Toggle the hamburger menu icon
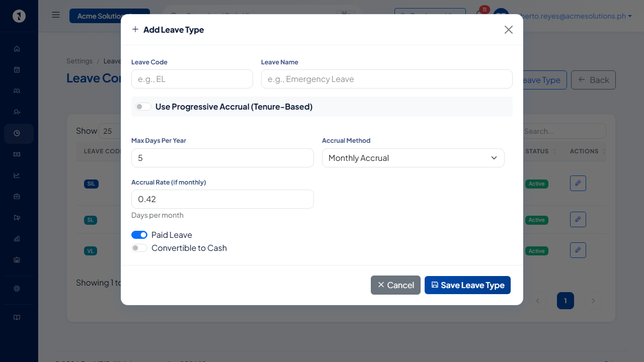This screenshot has height=362, width=644. [56, 15]
